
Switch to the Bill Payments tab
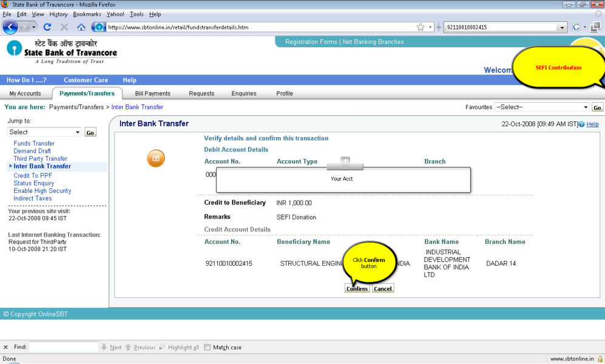point(152,93)
